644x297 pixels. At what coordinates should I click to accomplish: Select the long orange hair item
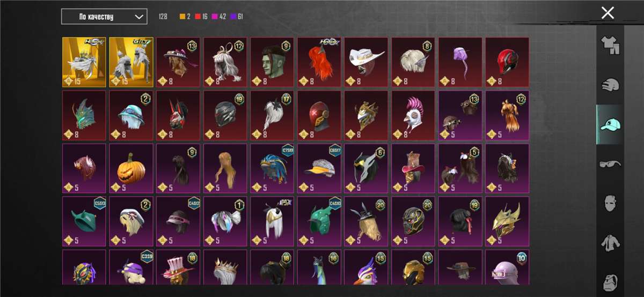click(x=320, y=62)
